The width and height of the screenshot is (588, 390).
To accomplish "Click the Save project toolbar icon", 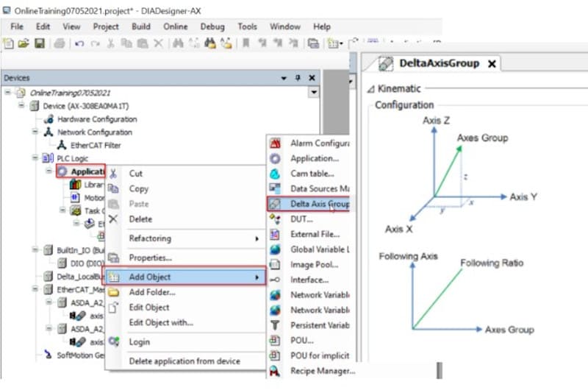I will 40,44.
